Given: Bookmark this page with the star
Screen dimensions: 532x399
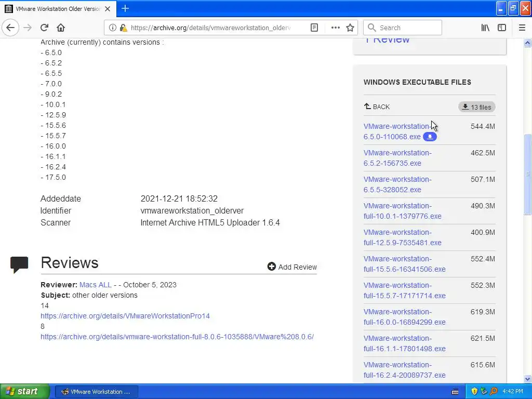Looking at the screenshot, I should (x=350, y=28).
